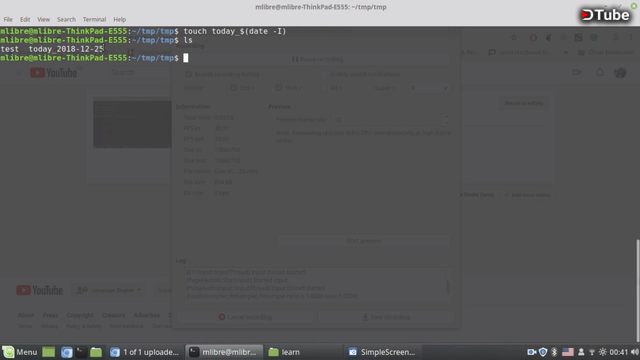Viewport: 640px width, 360px height.
Task: Click the US flag keyboard layout indicator
Action: [567, 352]
